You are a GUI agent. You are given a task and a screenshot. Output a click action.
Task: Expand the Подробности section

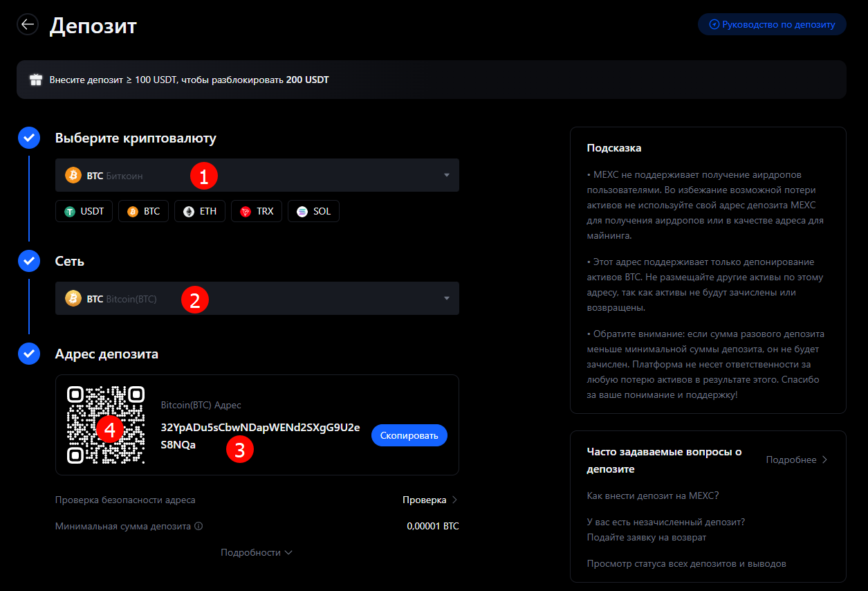pyautogui.click(x=257, y=552)
